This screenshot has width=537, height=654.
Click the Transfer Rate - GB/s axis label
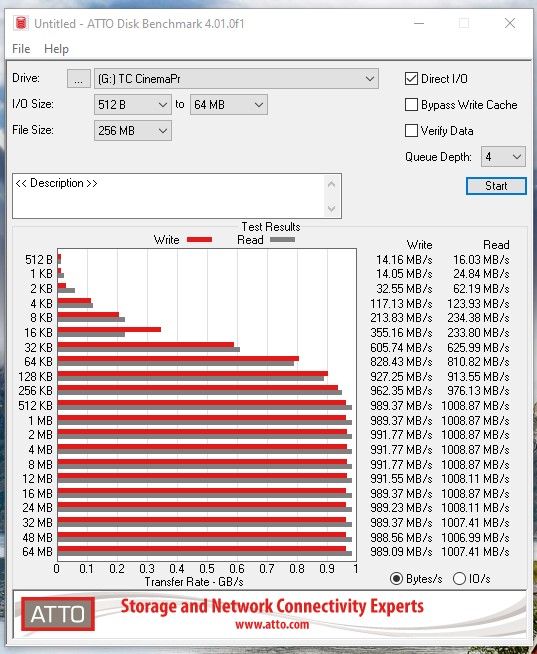(194, 581)
